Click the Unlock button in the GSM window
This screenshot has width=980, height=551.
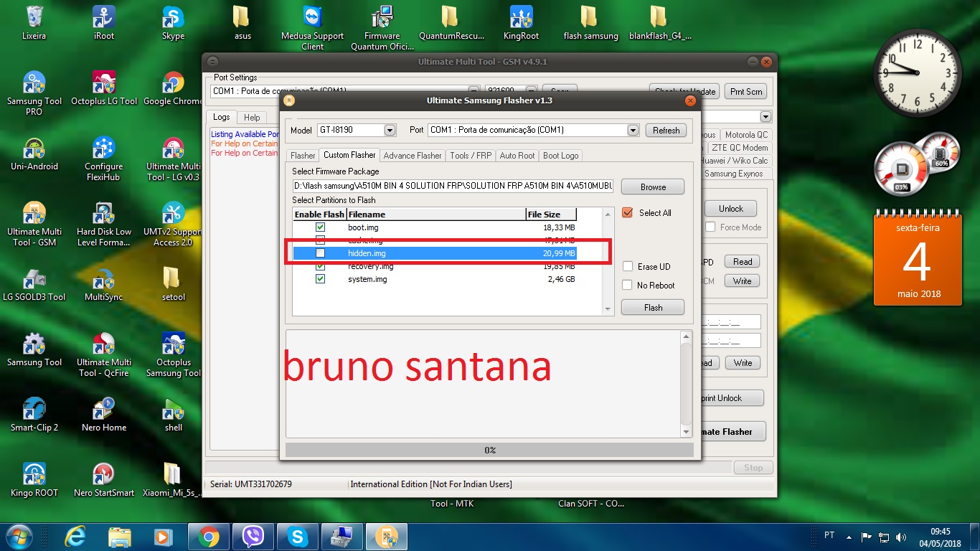pyautogui.click(x=731, y=209)
